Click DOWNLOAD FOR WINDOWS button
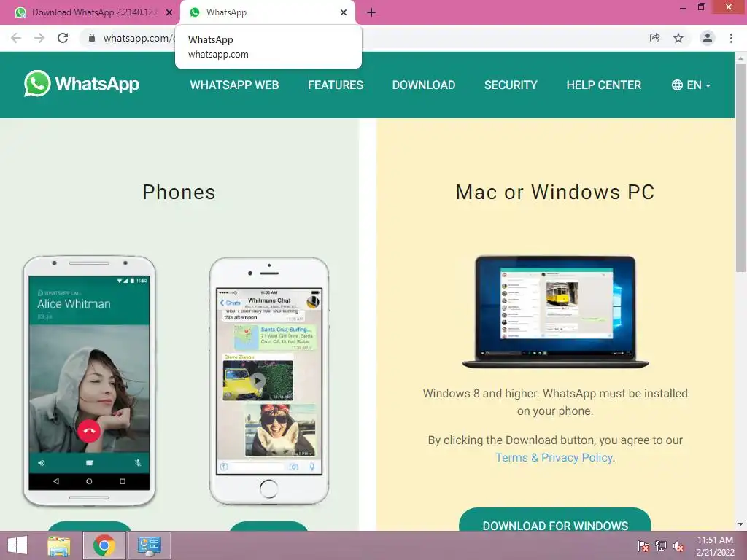The height and width of the screenshot is (560, 747). (555, 520)
